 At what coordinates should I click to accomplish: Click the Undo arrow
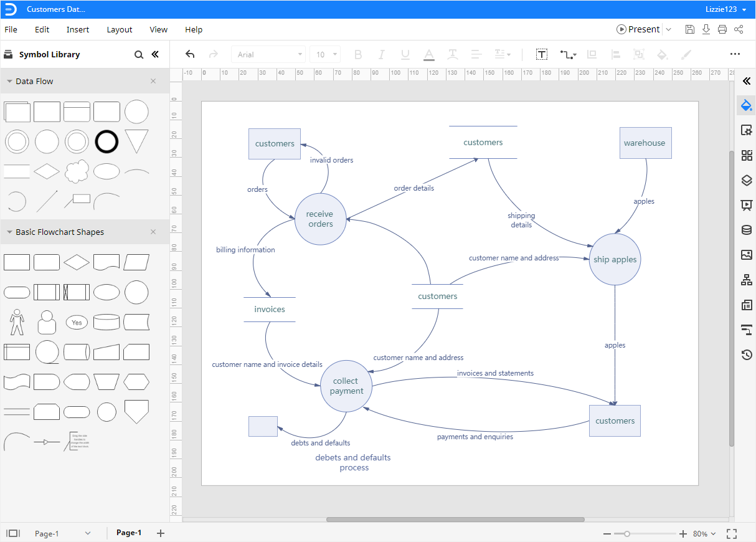(190, 54)
